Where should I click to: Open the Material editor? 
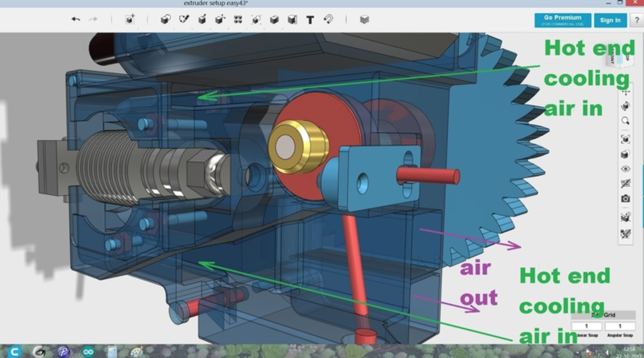365,19
